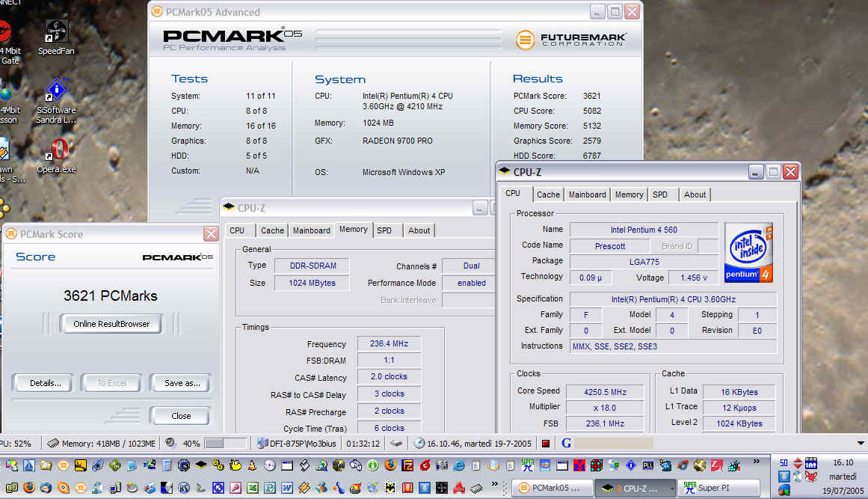Expand the top quick launch overflow chevron
The width and height of the screenshot is (868, 499).
756,462
